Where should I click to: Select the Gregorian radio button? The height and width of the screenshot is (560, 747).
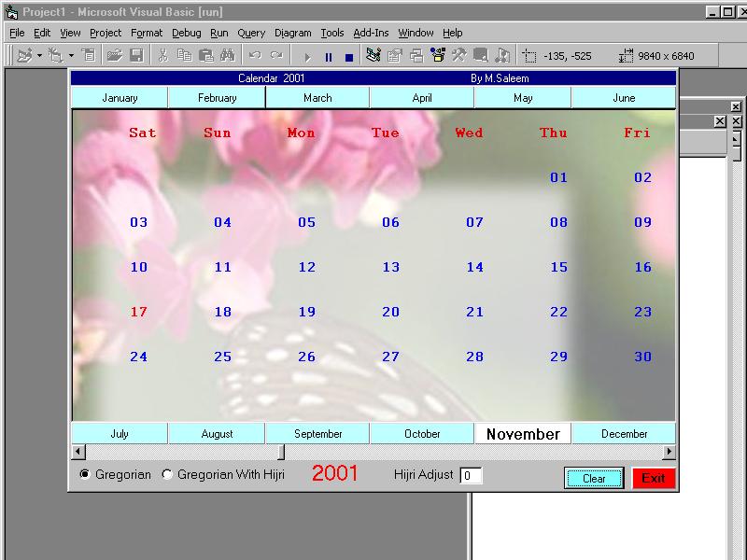coord(85,475)
